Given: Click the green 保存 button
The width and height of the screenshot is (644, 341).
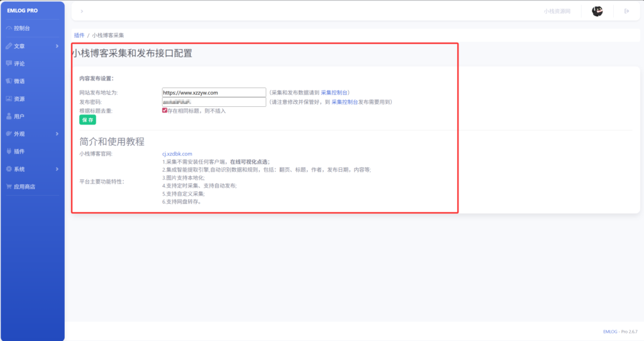Looking at the screenshot, I should click(x=87, y=120).
